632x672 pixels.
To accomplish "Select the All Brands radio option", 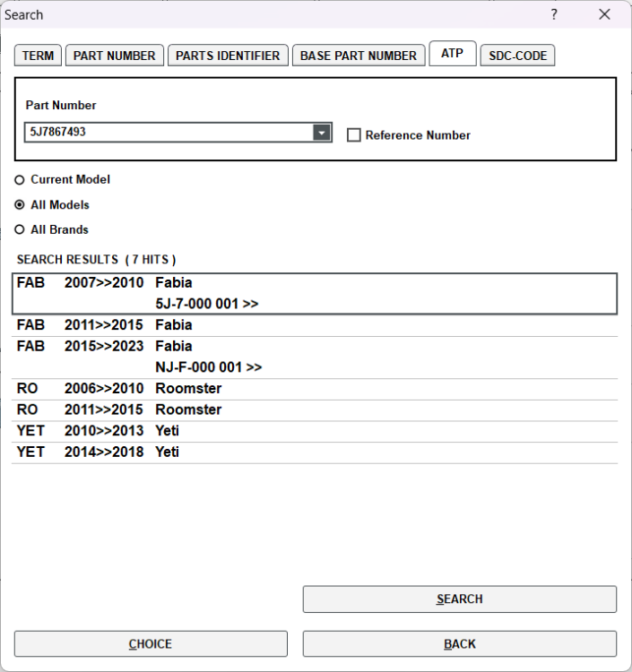I will point(20,229).
